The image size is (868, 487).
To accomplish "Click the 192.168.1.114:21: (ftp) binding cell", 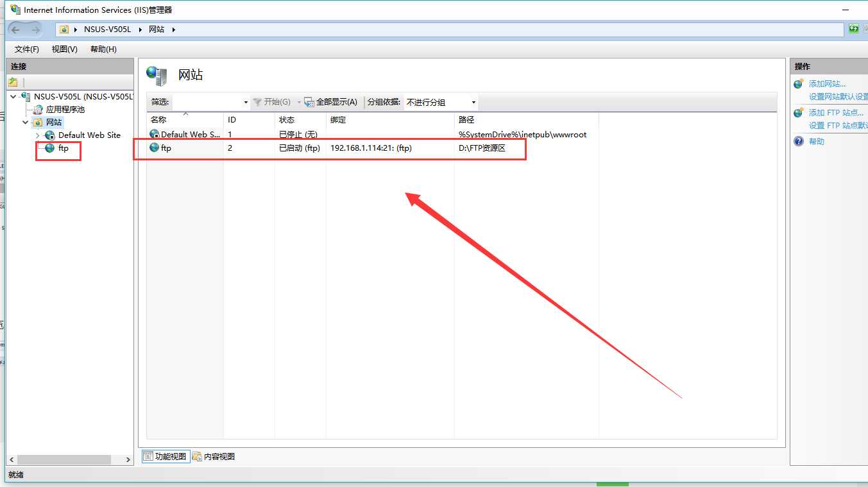I will (x=371, y=148).
